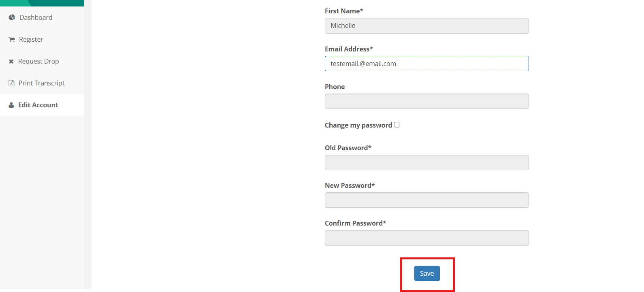
Task: Click the Print Transcript PDF icon
Action: click(x=11, y=83)
